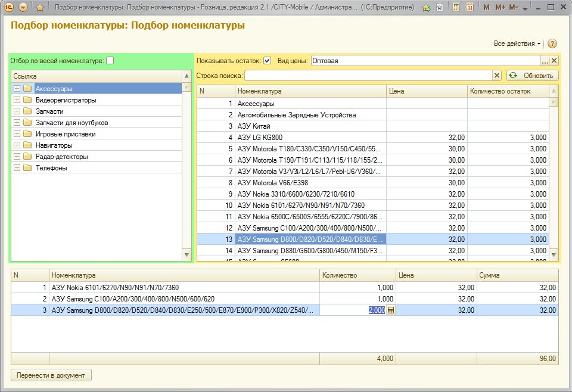Click the total sum 96,00 cell
This screenshot has width=572, height=392.
click(518, 359)
